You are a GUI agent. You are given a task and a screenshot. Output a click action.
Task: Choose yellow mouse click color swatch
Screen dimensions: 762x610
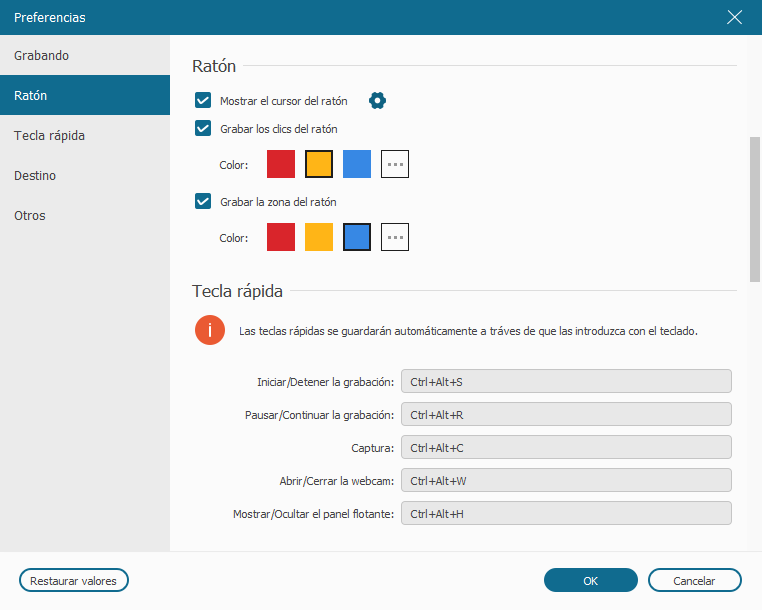pyautogui.click(x=319, y=164)
